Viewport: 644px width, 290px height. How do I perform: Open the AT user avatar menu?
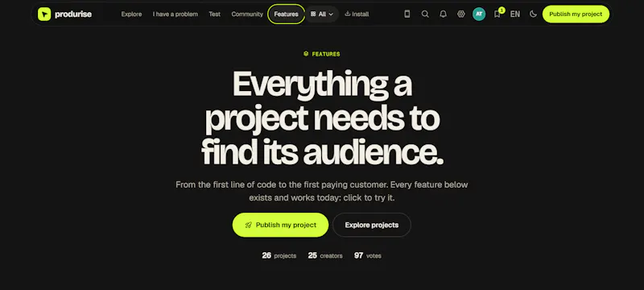point(479,14)
